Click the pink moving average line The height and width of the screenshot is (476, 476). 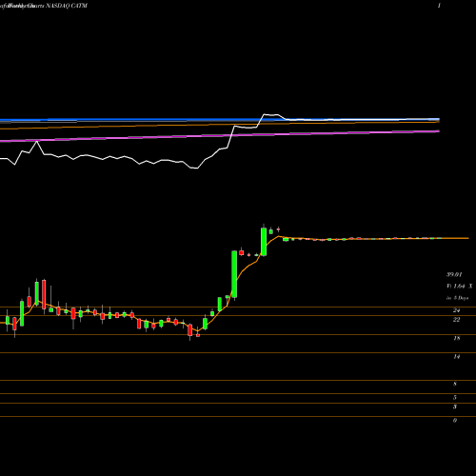(220, 136)
